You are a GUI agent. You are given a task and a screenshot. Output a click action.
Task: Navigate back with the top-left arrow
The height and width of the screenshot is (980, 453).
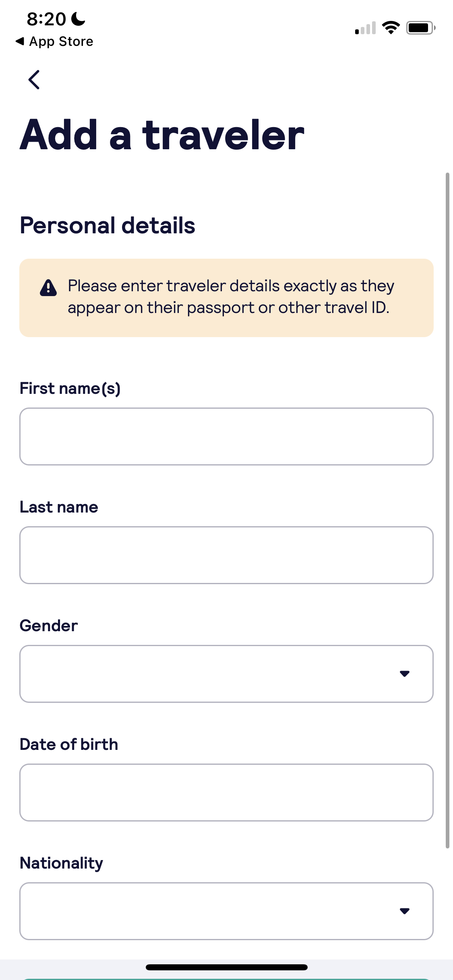(34, 79)
